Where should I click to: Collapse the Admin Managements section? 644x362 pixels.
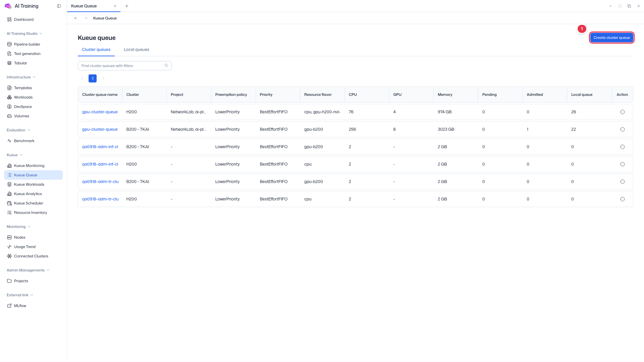point(28,270)
